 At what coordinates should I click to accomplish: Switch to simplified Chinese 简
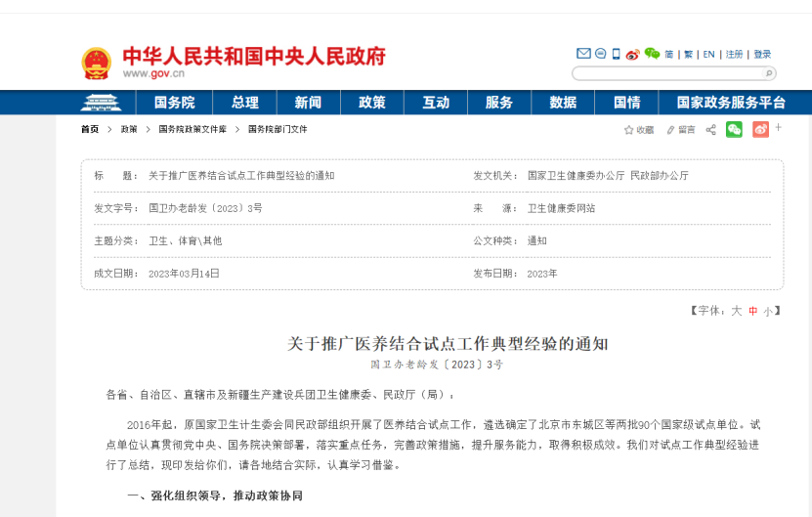pos(669,55)
